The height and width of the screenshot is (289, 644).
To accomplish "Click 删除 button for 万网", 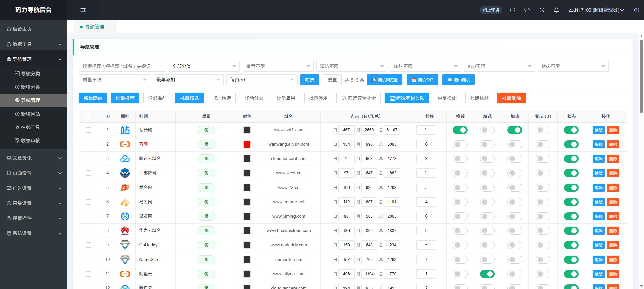I will 613,144.
